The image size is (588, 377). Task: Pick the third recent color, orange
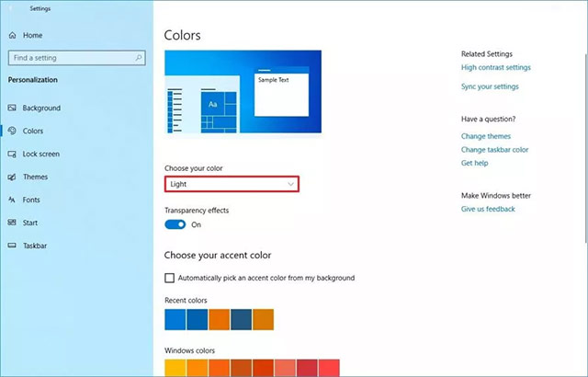tap(219, 320)
